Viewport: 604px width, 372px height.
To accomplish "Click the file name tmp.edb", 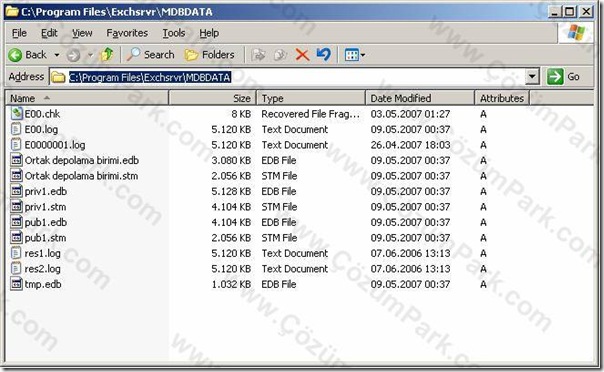I will (43, 285).
